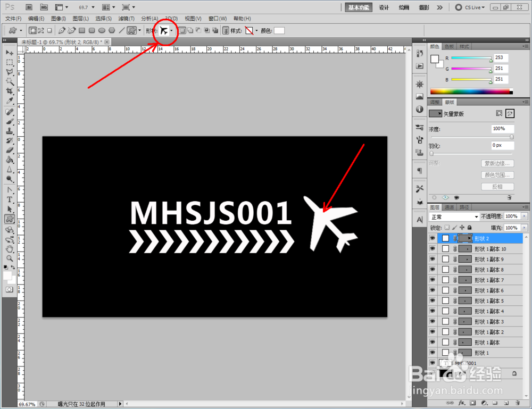Switch to the 通道 tab
This screenshot has width=532, height=409.
tap(449, 207)
